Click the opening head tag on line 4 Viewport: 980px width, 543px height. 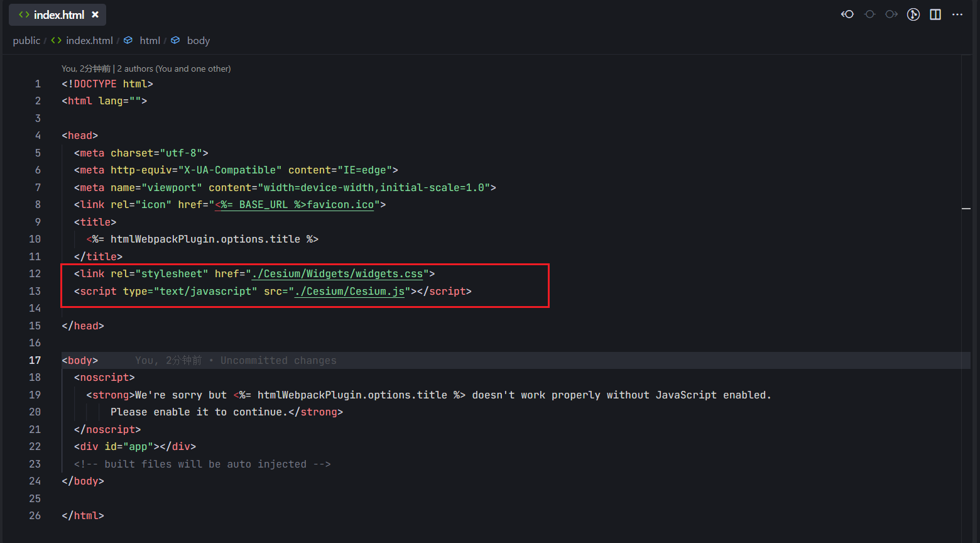tap(80, 136)
